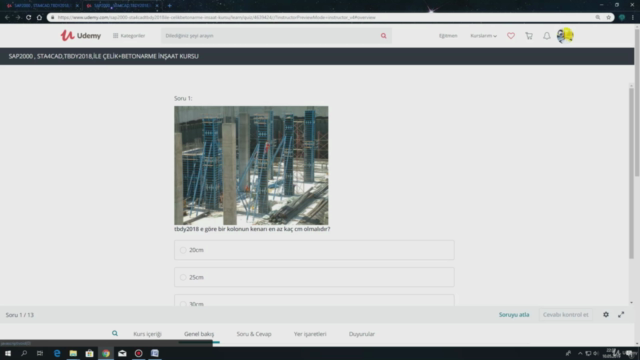Select the 20cm answer option
The height and width of the screenshot is (360, 640).
coord(314,250)
